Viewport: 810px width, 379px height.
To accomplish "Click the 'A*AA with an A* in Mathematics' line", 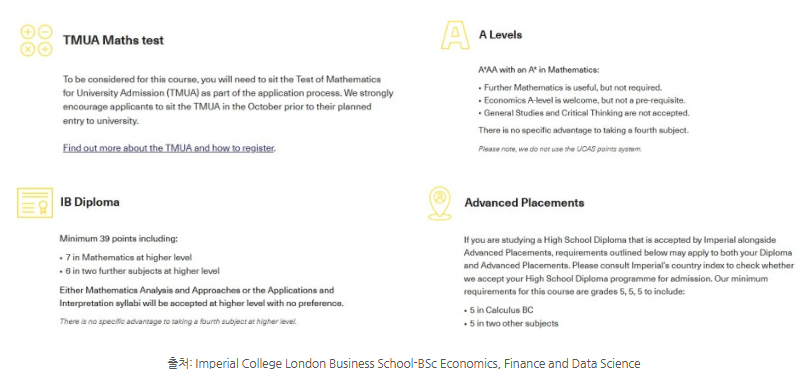I will [x=539, y=70].
